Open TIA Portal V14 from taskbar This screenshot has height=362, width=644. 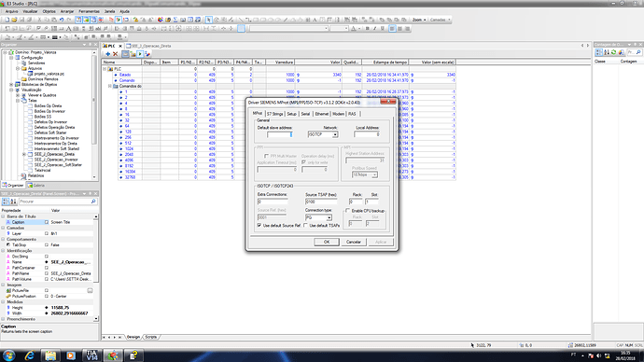pyautogui.click(x=91, y=355)
